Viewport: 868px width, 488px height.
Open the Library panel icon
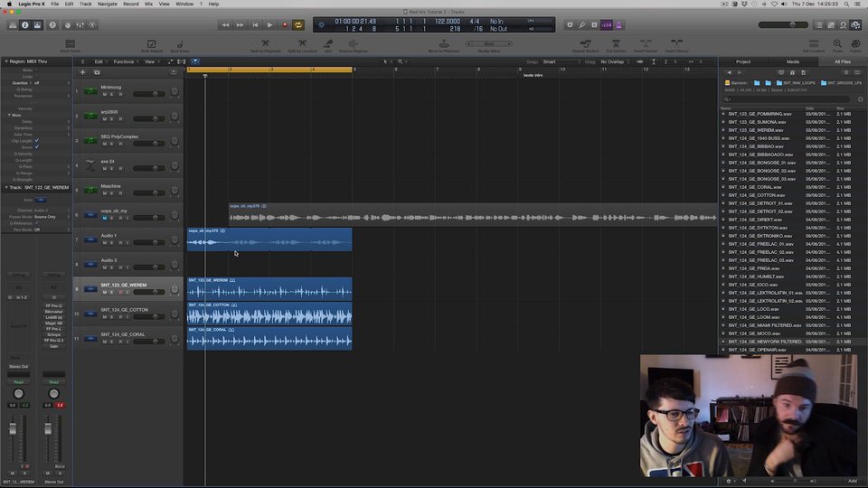point(13,25)
